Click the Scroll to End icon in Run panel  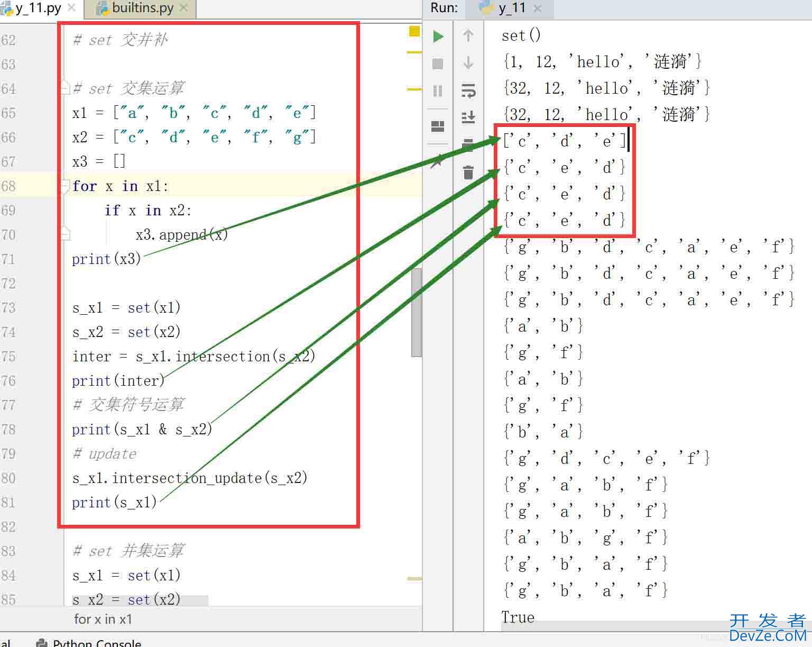[468, 117]
